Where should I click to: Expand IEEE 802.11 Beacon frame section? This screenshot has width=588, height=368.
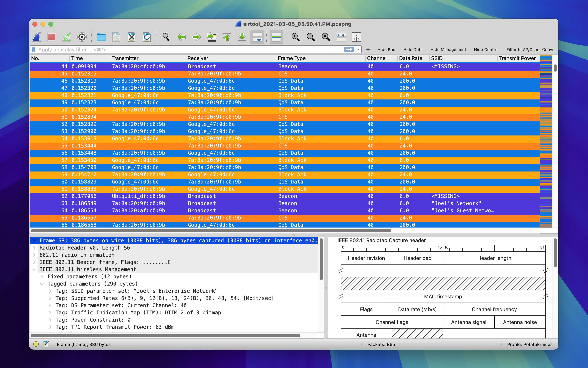34,262
